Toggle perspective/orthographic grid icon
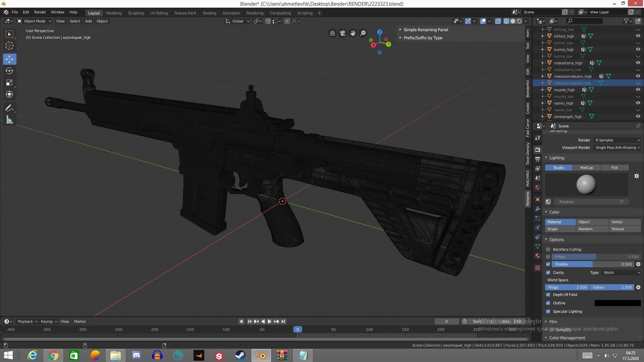This screenshot has height=362, width=644. coord(332,33)
